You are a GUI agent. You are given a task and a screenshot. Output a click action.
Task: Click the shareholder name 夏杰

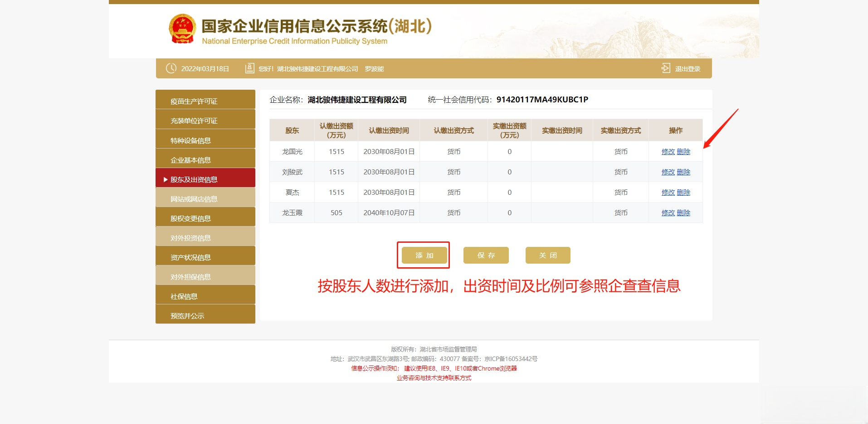pyautogui.click(x=292, y=193)
